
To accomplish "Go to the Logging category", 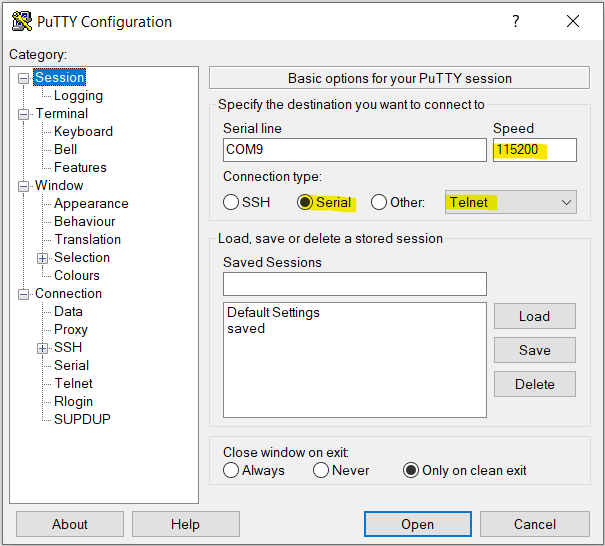I will (x=78, y=96).
